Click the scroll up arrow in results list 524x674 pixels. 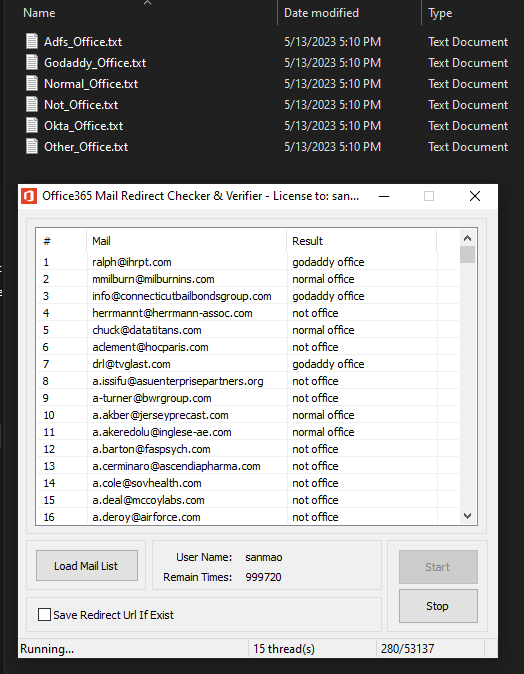[468, 238]
